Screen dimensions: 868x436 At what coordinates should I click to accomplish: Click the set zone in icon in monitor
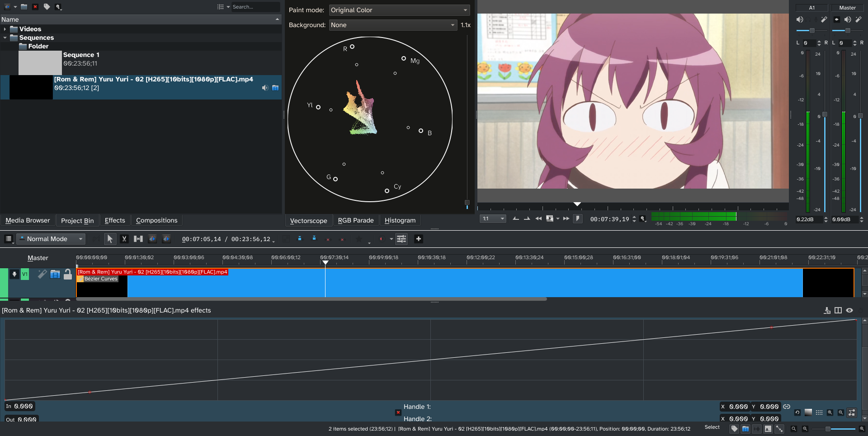coord(516,218)
